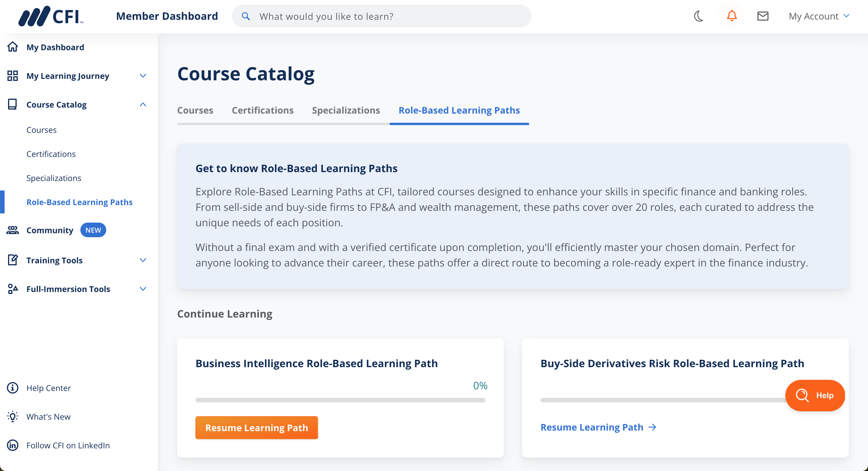Image resolution: width=868 pixels, height=471 pixels.
Task: Toggle dark mode with moon icon
Action: point(699,16)
